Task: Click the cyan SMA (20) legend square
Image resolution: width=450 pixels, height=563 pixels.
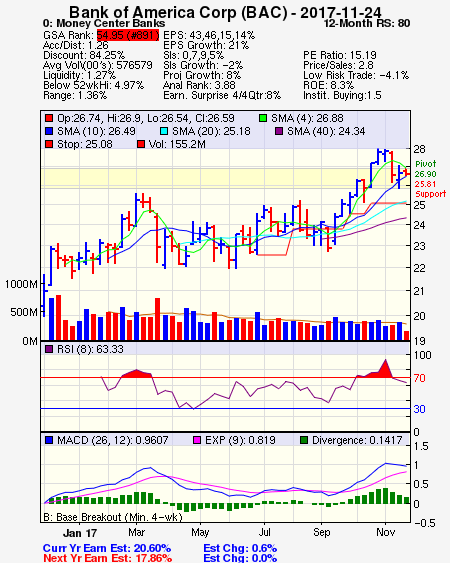Action: (164, 131)
